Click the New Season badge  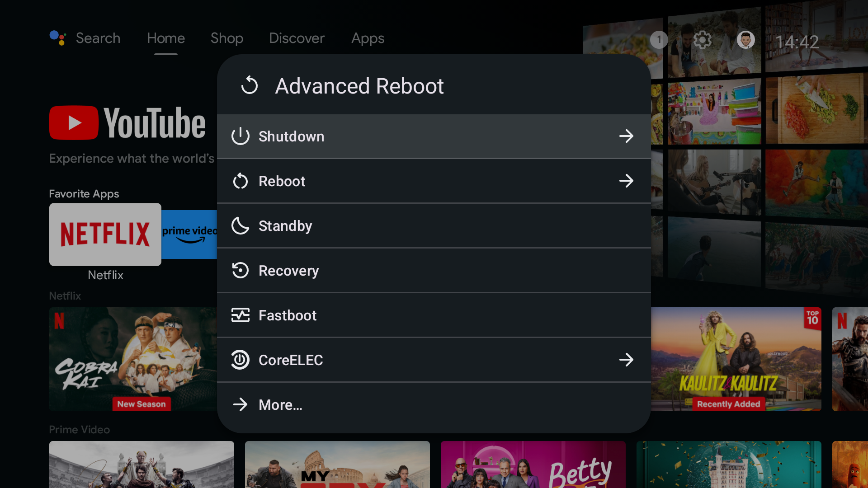point(142,404)
